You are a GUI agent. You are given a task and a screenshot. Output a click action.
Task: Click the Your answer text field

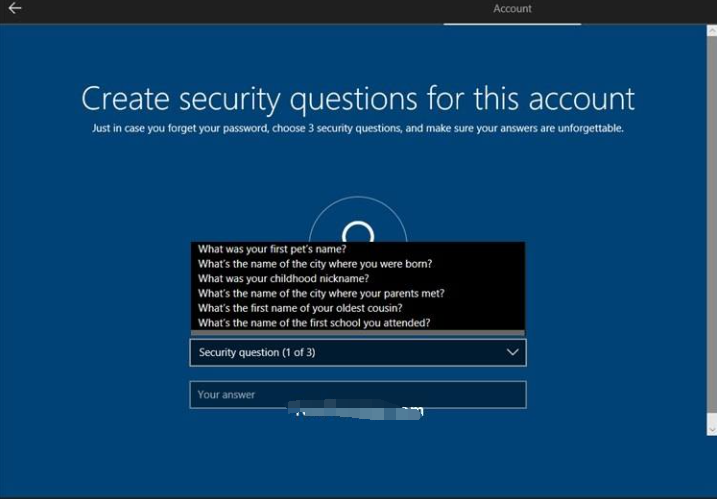click(357, 395)
